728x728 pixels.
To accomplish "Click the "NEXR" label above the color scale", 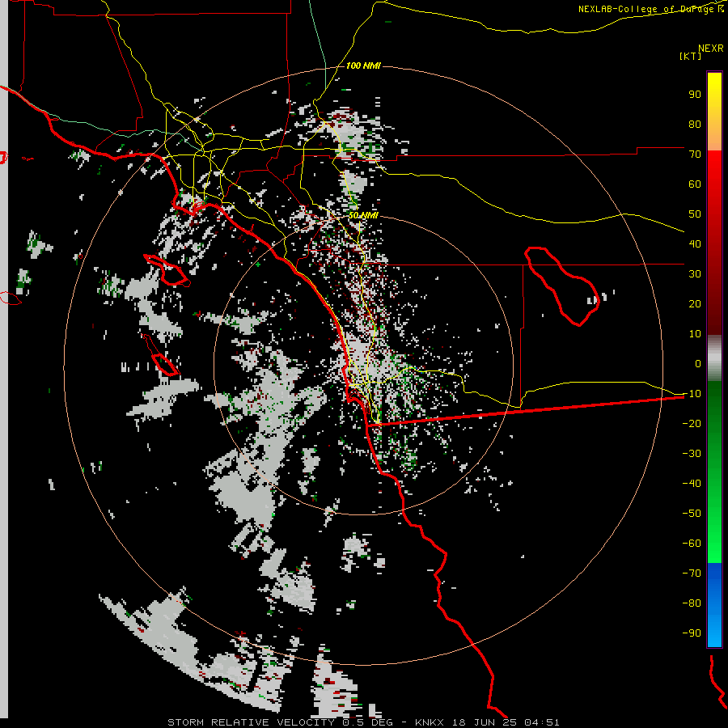I will [711, 49].
